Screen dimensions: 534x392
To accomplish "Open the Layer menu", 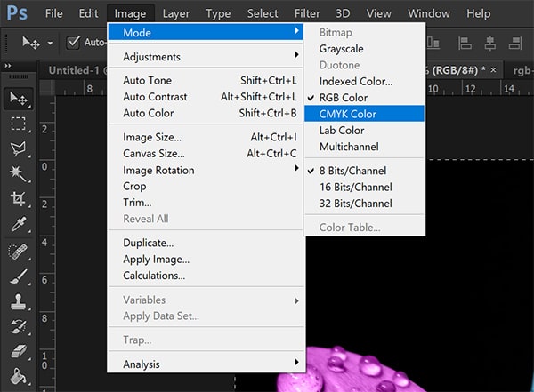I will click(x=176, y=13).
